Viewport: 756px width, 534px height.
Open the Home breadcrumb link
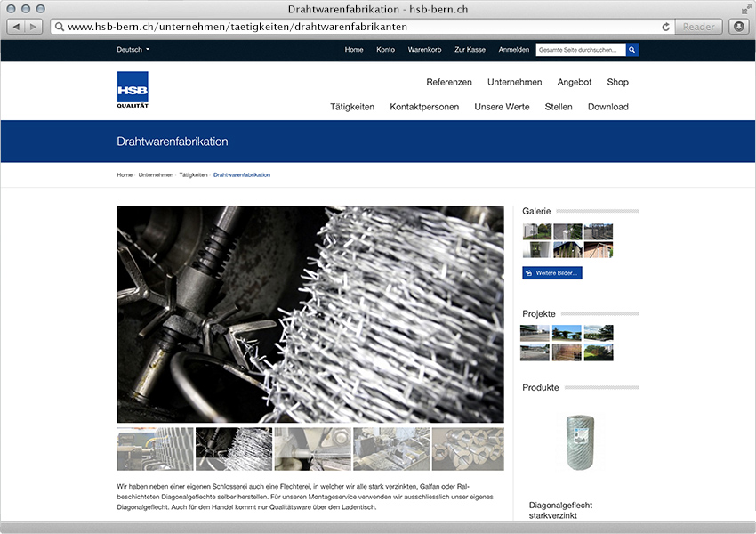[x=125, y=174]
